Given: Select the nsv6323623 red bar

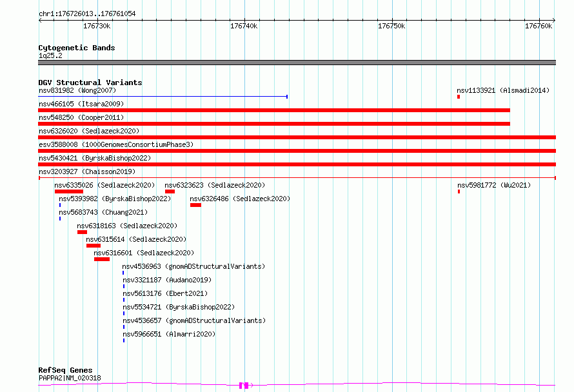Looking at the screenshot, I should click(170, 191).
